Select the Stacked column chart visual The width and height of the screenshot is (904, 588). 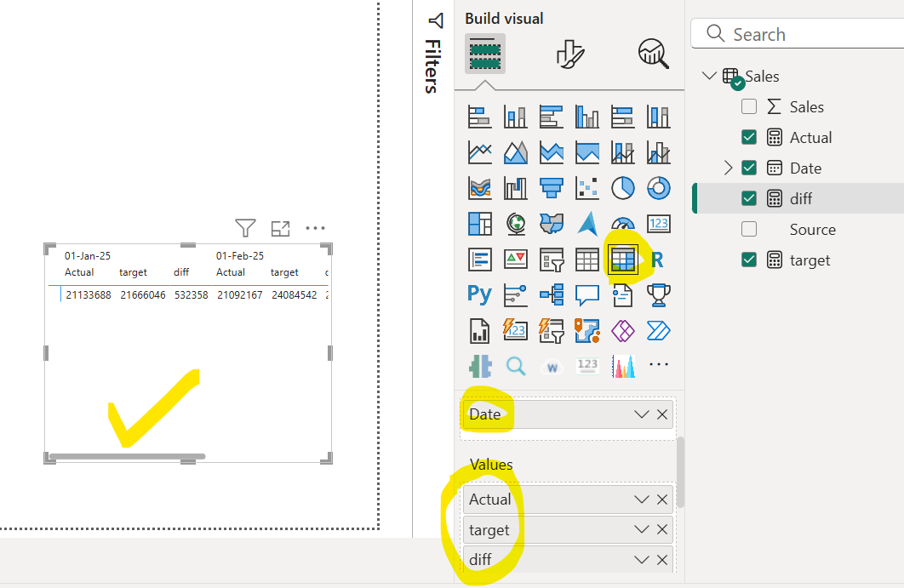point(516,117)
